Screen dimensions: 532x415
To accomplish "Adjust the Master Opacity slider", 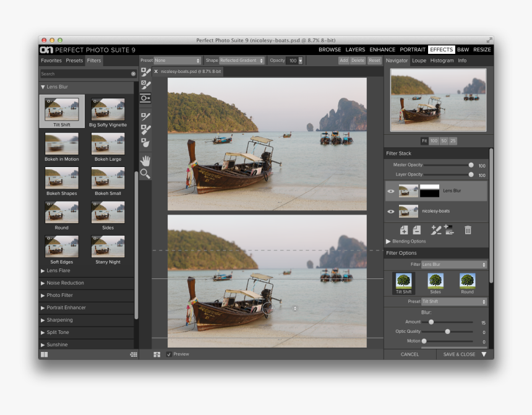I will [x=471, y=165].
